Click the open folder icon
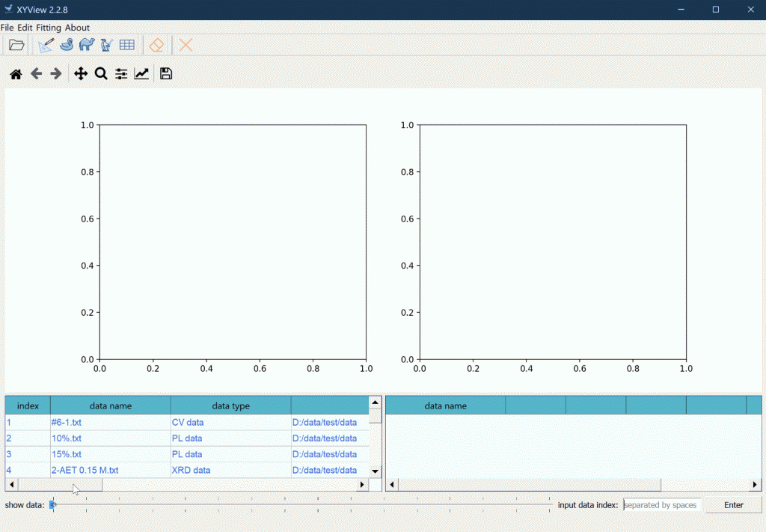766x532 pixels. 16,45
